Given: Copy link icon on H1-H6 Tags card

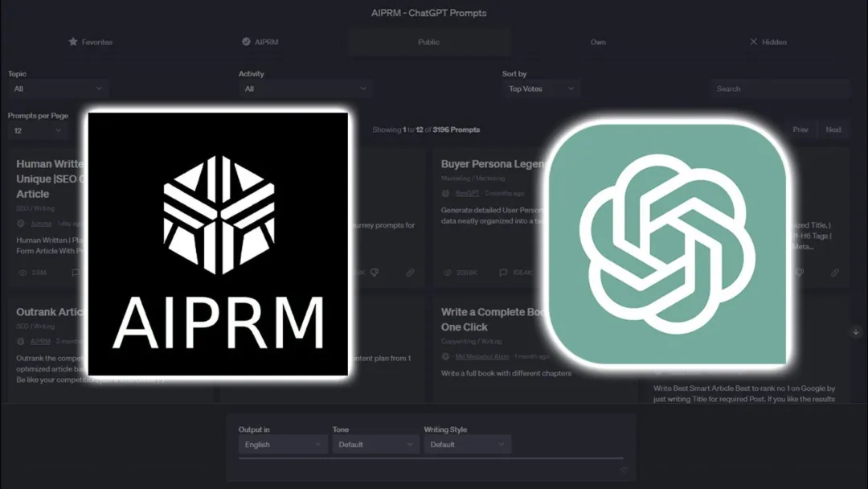Looking at the screenshot, I should (835, 273).
